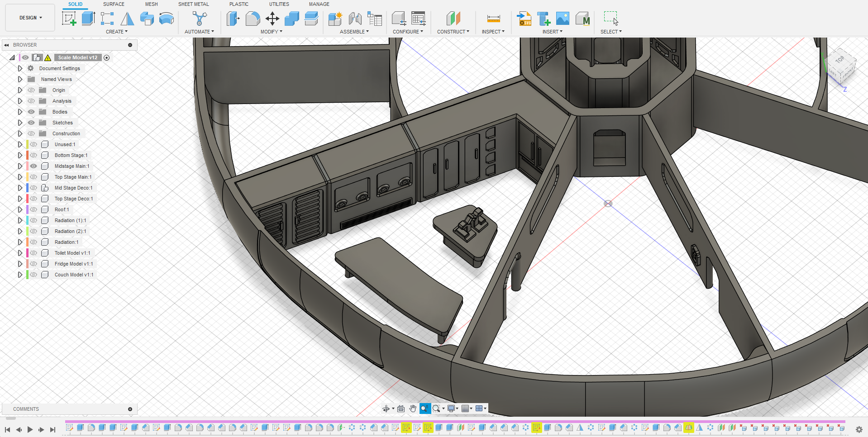The width and height of the screenshot is (868, 437).
Task: Select the Measure ruler tool
Action: tap(493, 19)
